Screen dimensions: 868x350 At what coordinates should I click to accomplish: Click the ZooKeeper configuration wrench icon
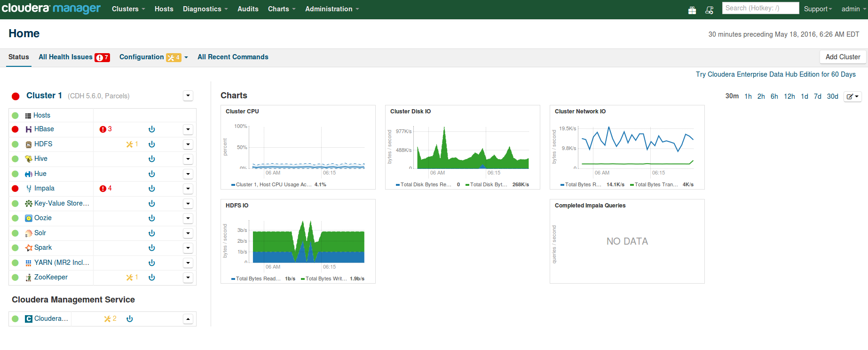(129, 278)
